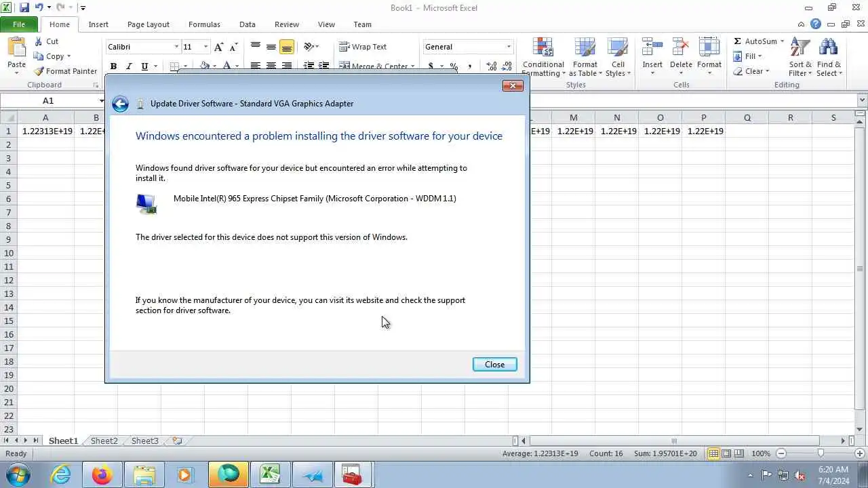
Task: Click the Insert cells icon
Action: pos(652,48)
